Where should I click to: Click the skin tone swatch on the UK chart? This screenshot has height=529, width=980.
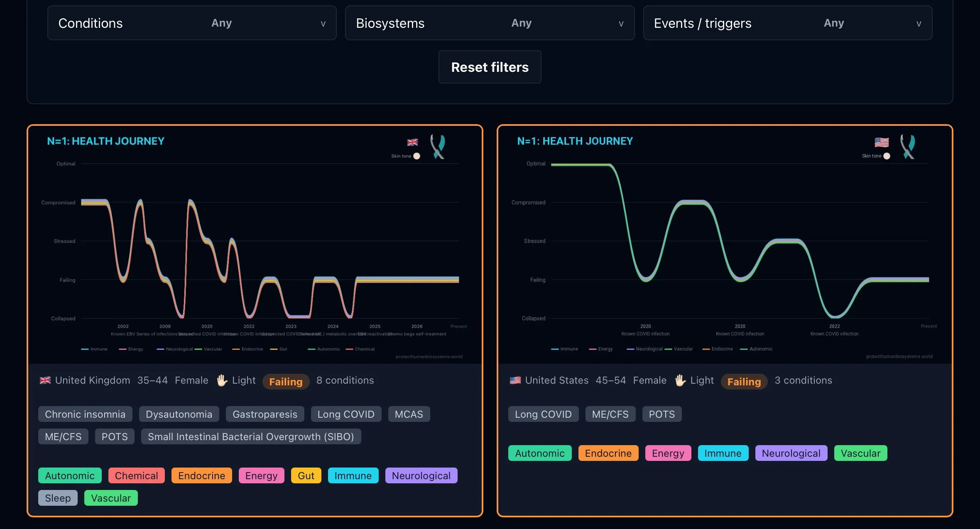pos(416,156)
